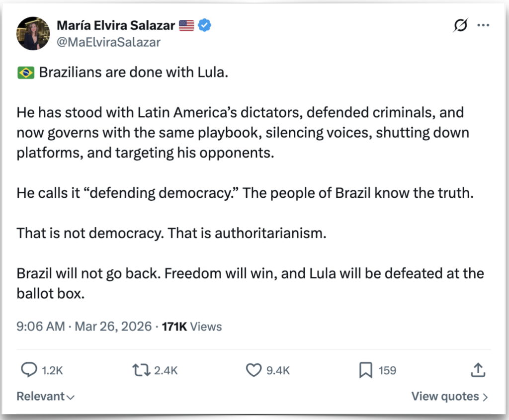Open María Elvira Salazar's profile picture

[33, 33]
